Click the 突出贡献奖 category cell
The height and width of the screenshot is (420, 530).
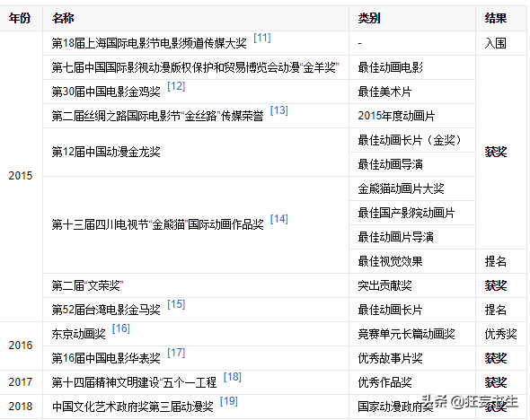[412, 285]
